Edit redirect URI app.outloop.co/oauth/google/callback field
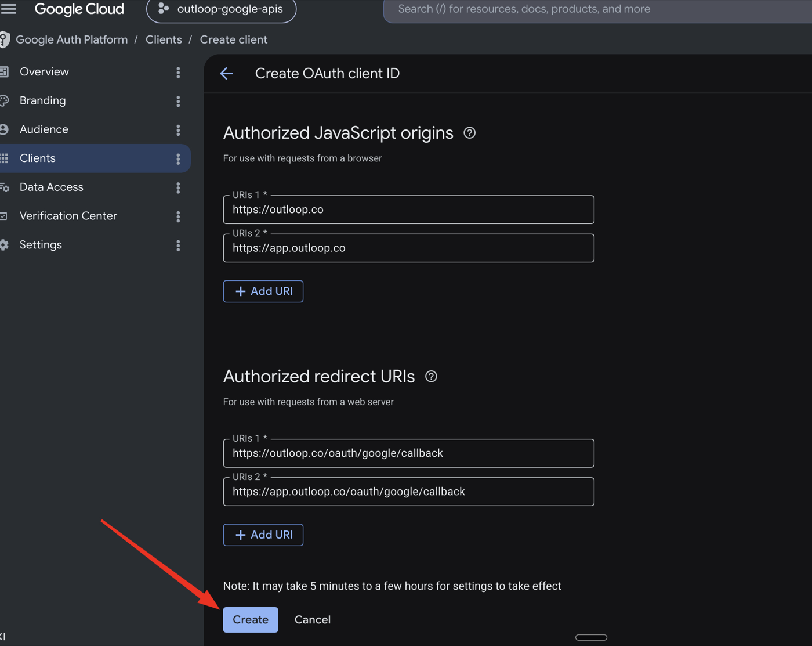 coord(408,492)
